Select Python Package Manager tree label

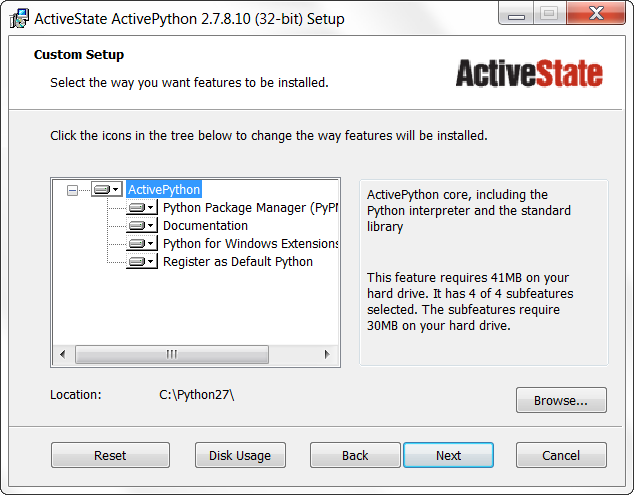tap(250, 208)
